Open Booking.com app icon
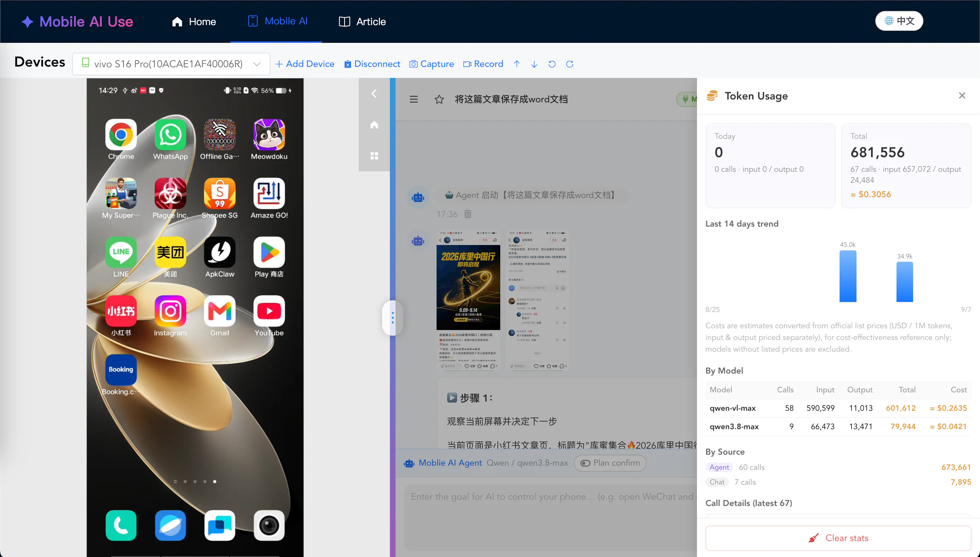980x557 pixels. pos(121,370)
